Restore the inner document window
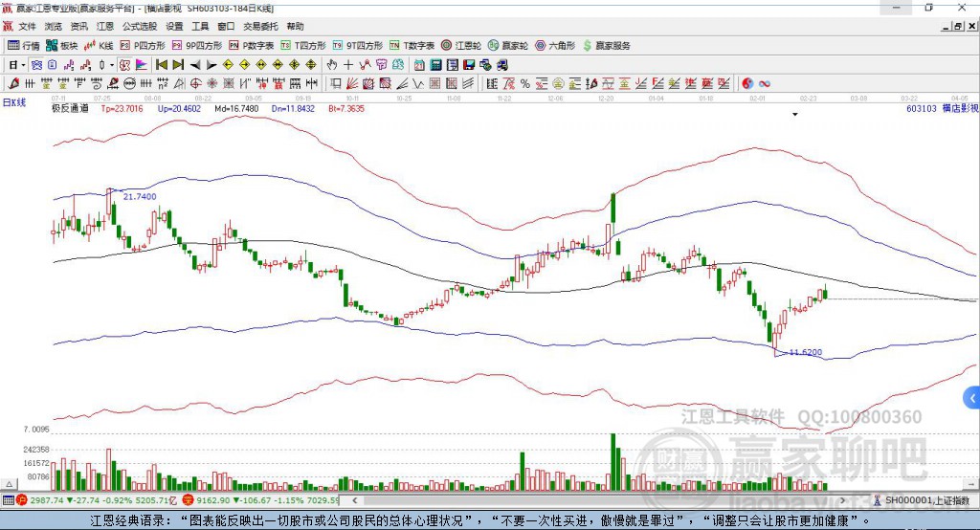 coord(958,26)
